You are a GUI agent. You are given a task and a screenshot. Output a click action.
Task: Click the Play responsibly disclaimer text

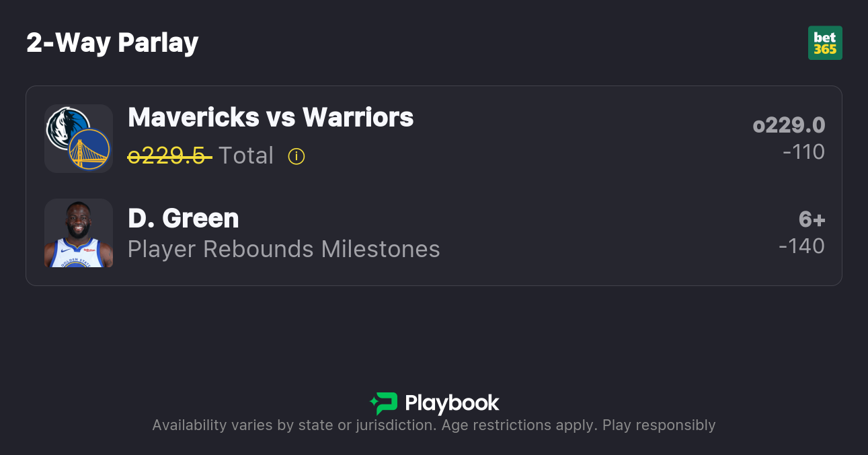pyautogui.click(x=659, y=425)
